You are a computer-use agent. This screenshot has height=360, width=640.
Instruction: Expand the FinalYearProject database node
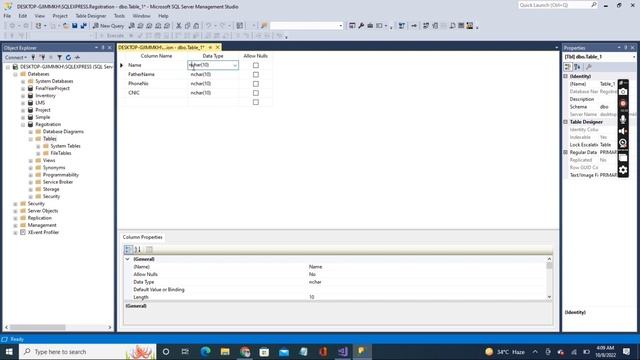coord(23,89)
